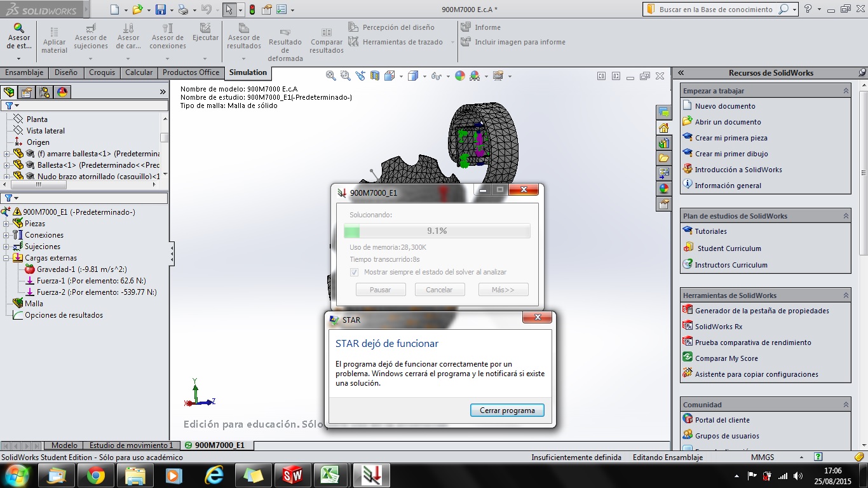
Task: Click Cerrar programa in STAR dialog
Action: click(507, 410)
